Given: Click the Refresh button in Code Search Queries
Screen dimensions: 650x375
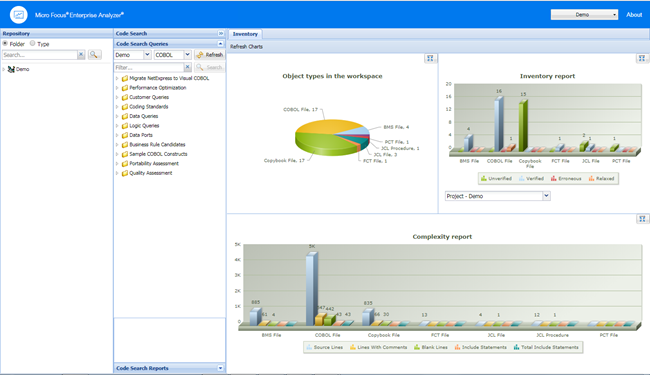Looking at the screenshot, I should click(210, 55).
